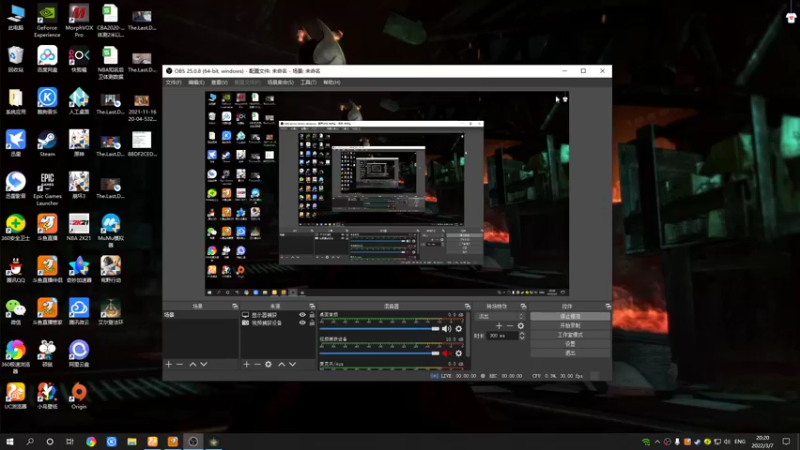Select display capture source row
The image size is (800, 450).
tap(278, 315)
